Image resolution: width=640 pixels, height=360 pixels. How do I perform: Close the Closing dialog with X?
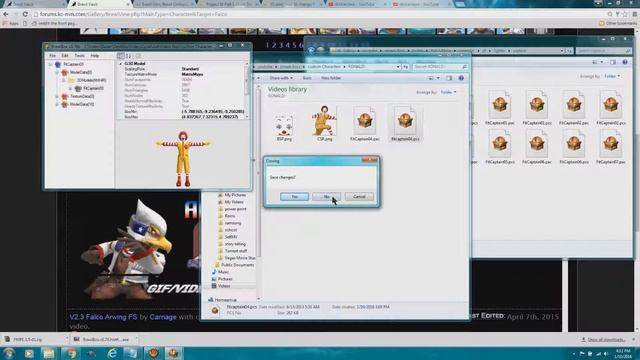coord(370,160)
